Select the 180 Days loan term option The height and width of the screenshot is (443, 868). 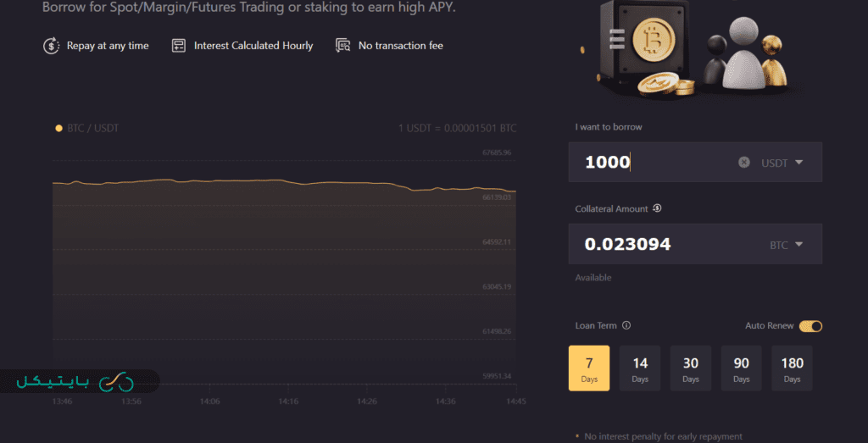click(x=792, y=368)
